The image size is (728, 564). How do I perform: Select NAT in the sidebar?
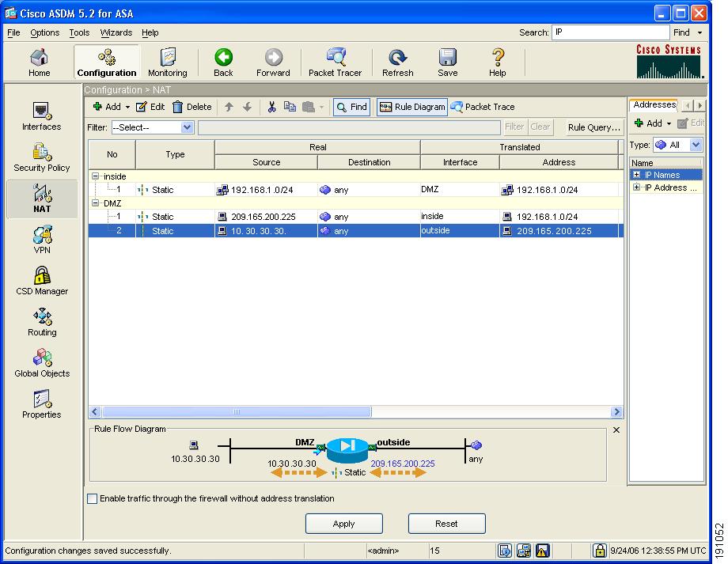[x=42, y=199]
